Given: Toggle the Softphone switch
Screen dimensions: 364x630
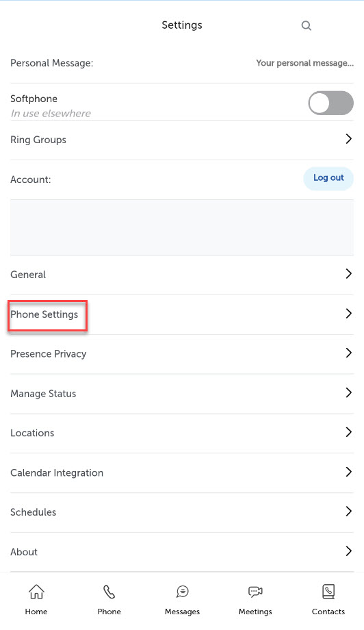Looking at the screenshot, I should coord(330,103).
